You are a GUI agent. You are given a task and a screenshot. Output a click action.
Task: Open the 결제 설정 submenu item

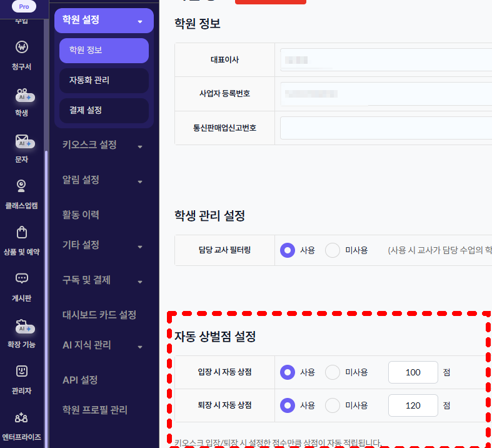click(104, 111)
